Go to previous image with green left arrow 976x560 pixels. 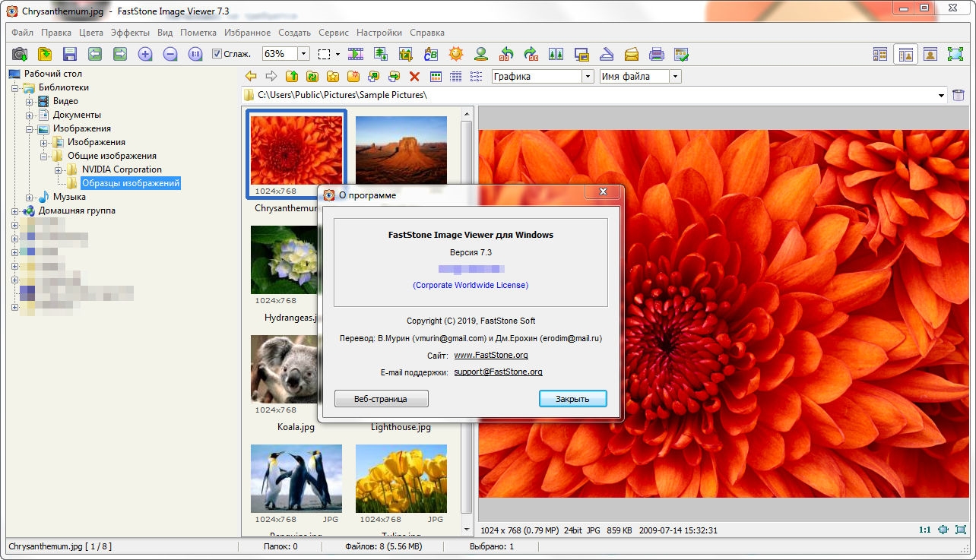pos(95,54)
